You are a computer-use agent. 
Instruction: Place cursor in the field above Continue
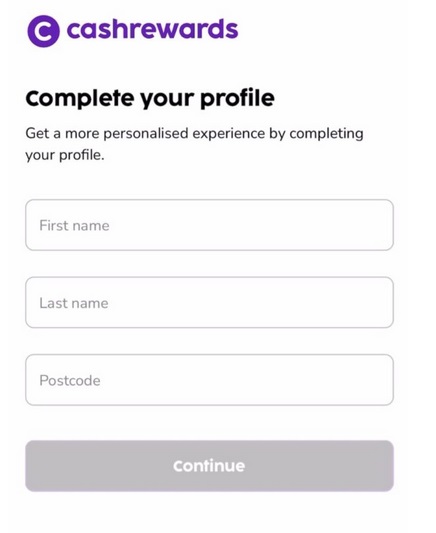[209, 380]
